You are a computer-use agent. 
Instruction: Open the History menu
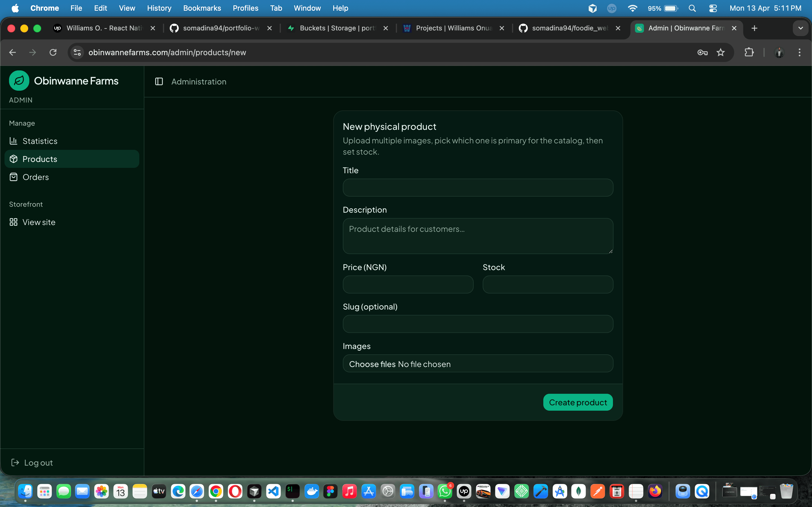(159, 8)
